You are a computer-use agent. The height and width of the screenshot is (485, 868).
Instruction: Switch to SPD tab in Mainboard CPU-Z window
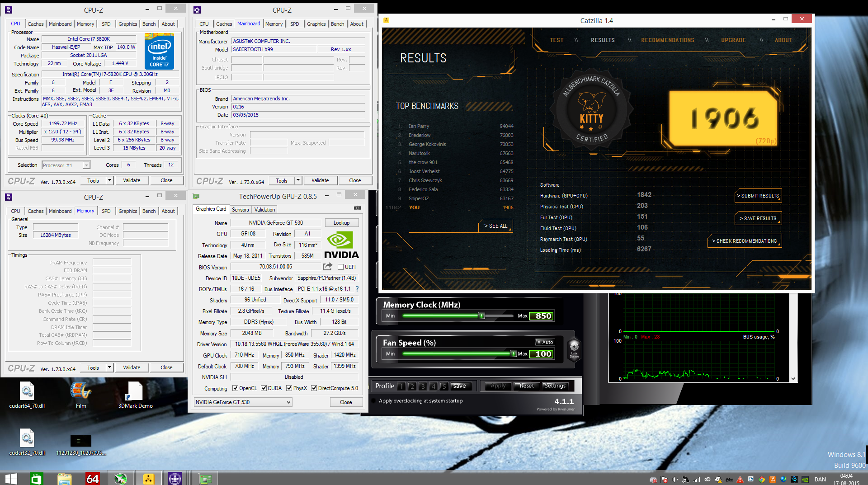pos(295,24)
